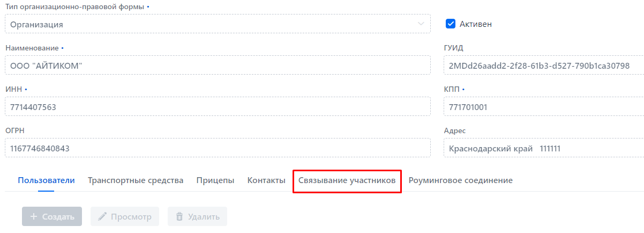This screenshot has height=233, width=644.
Task: Toggle the Активен checkbox
Action: coord(451,24)
